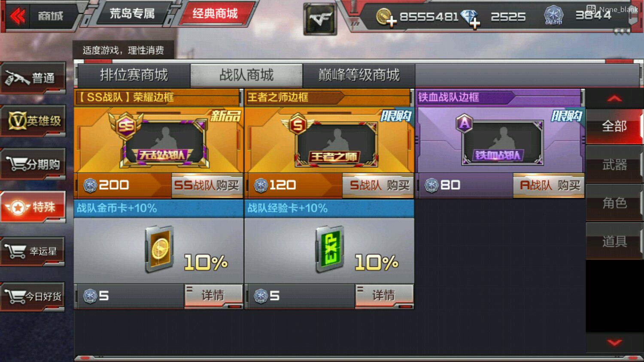The width and height of the screenshot is (644, 362).
Task: Open the 幸运星 shopping cart category
Action: 33,251
